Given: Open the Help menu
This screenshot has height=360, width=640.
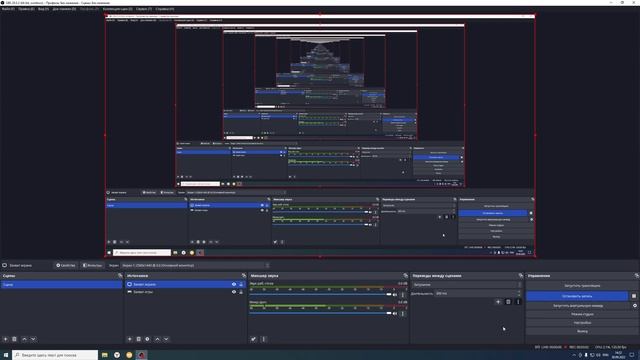Looking at the screenshot, I should pos(165,9).
